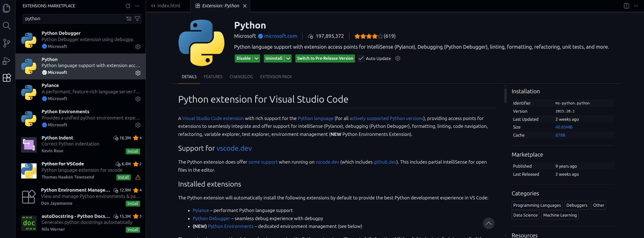Image resolution: width=644 pixels, height=238 pixels.
Task: Open the github.dev link
Action: tap(385, 162)
